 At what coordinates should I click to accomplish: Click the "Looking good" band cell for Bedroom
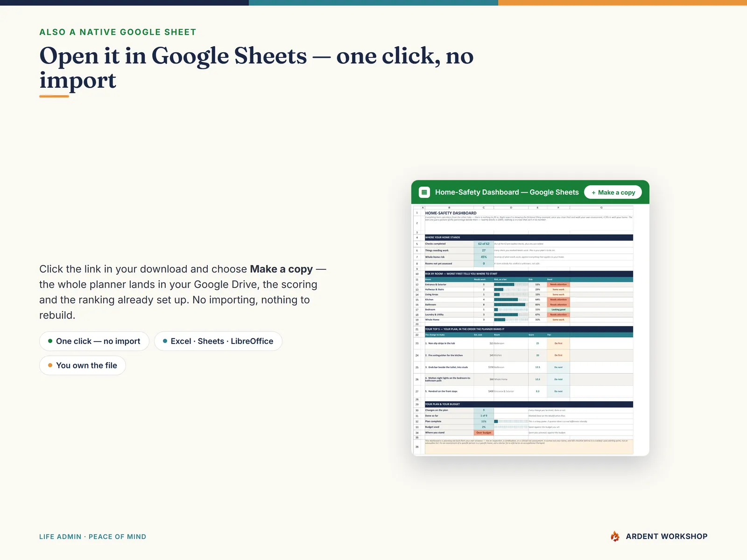click(x=558, y=310)
